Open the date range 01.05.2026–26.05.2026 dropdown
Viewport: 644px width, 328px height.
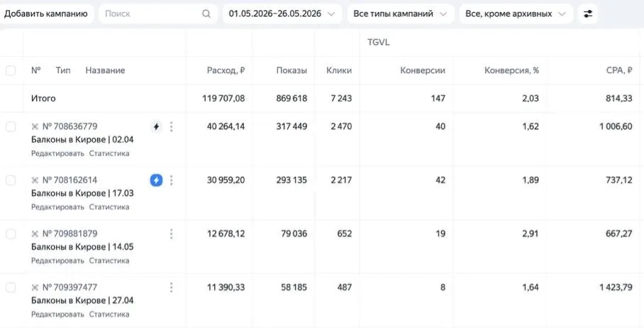282,14
